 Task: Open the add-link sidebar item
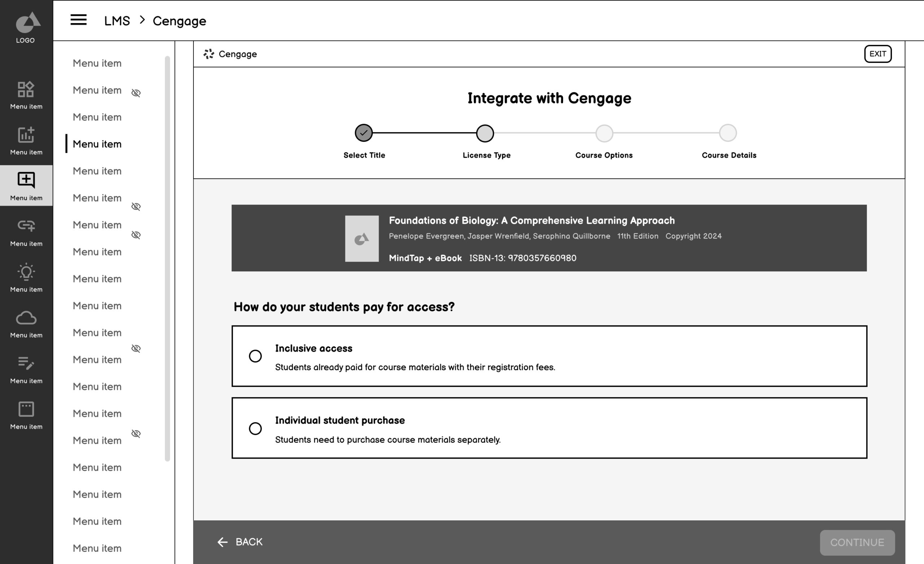tap(26, 232)
